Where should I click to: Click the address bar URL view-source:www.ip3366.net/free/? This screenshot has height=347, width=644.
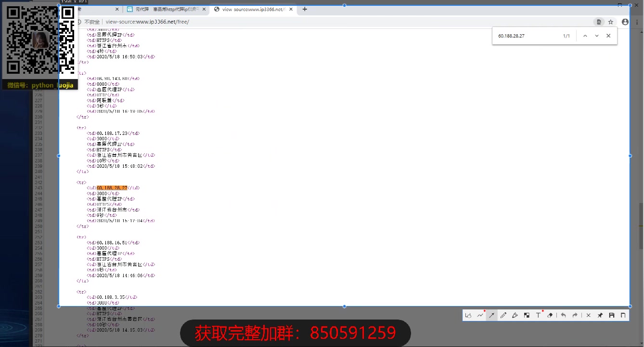[x=147, y=22]
